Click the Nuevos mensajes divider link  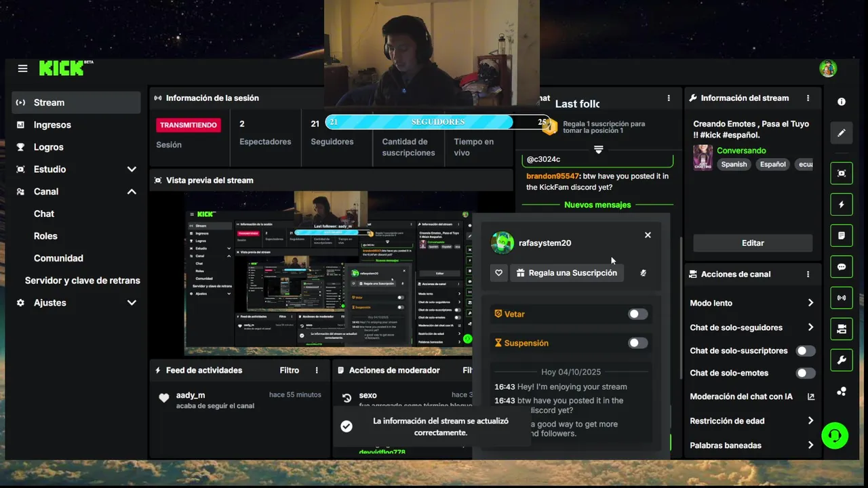597,205
